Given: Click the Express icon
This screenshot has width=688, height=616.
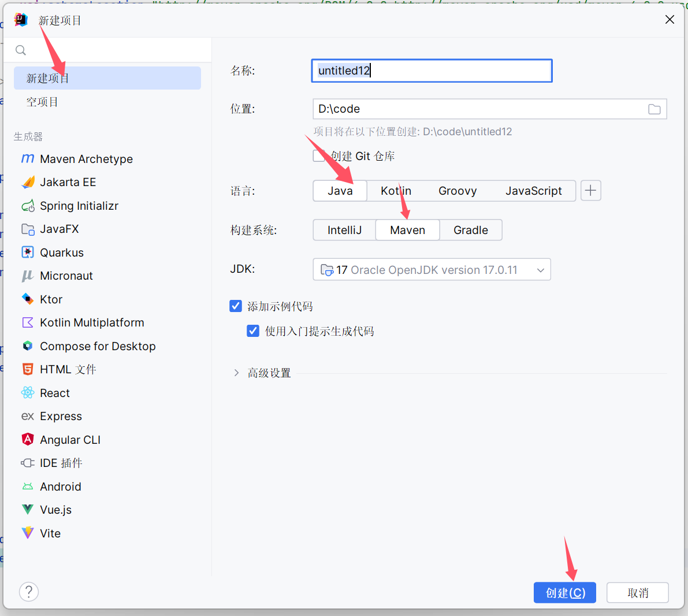Looking at the screenshot, I should [x=28, y=416].
